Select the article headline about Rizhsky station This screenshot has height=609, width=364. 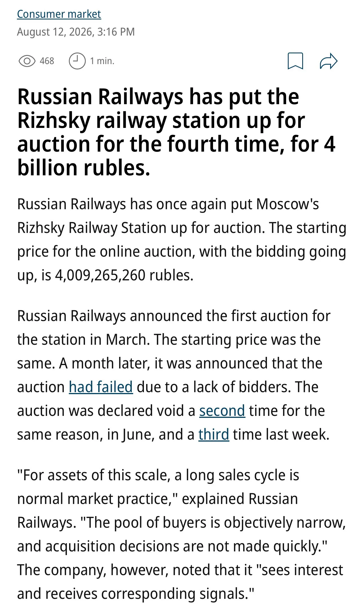176,132
